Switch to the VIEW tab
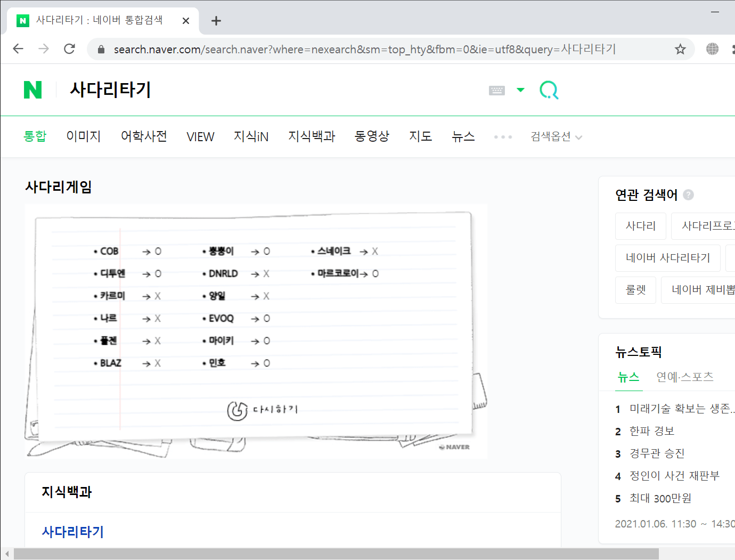This screenshot has width=735, height=560. click(200, 137)
